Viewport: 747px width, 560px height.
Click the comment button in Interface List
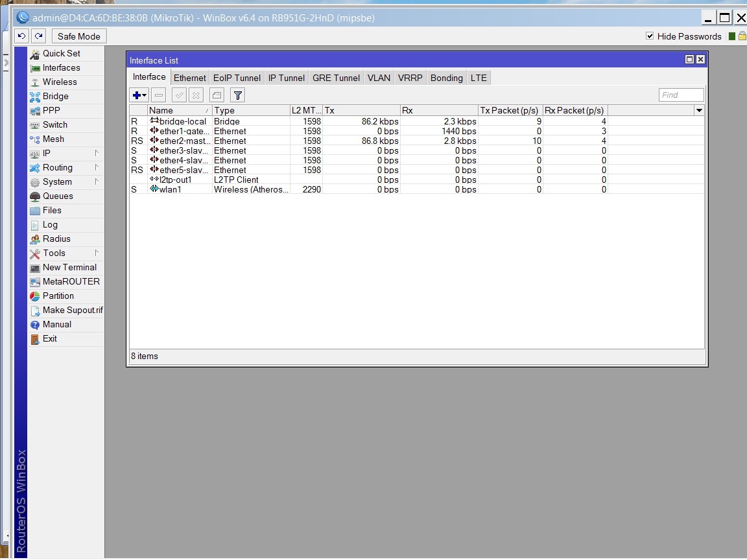pyautogui.click(x=217, y=95)
